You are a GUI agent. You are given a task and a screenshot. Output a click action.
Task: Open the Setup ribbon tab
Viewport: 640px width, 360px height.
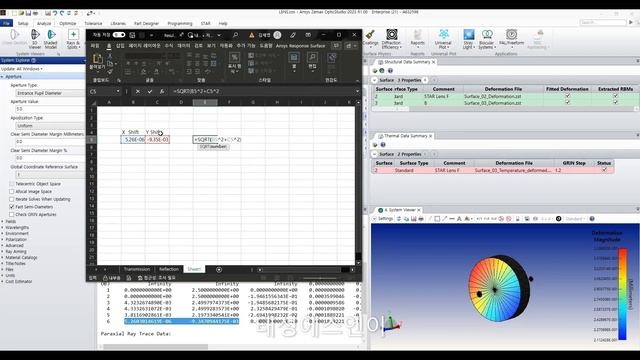23,24
